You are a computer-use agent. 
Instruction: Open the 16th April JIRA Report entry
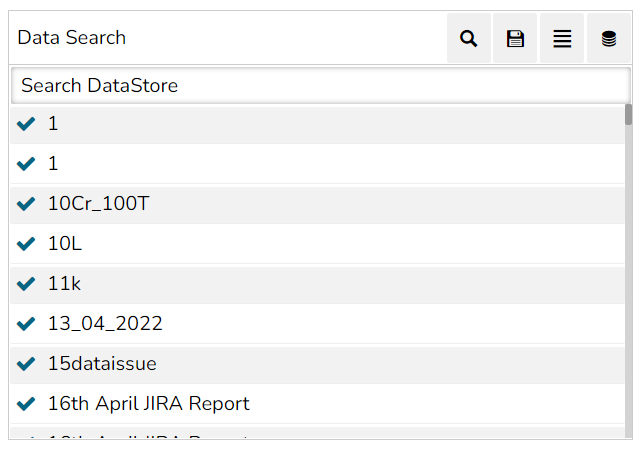click(x=148, y=404)
